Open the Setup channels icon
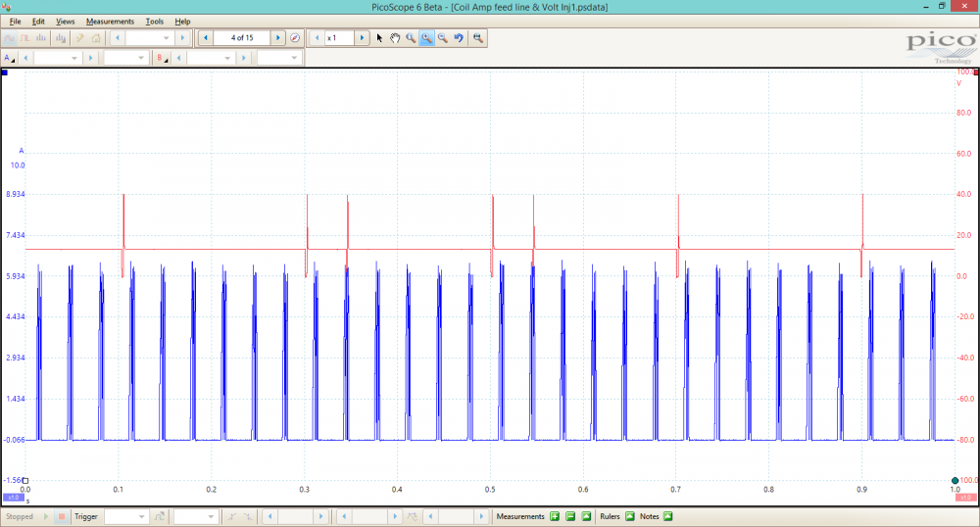 (61, 38)
